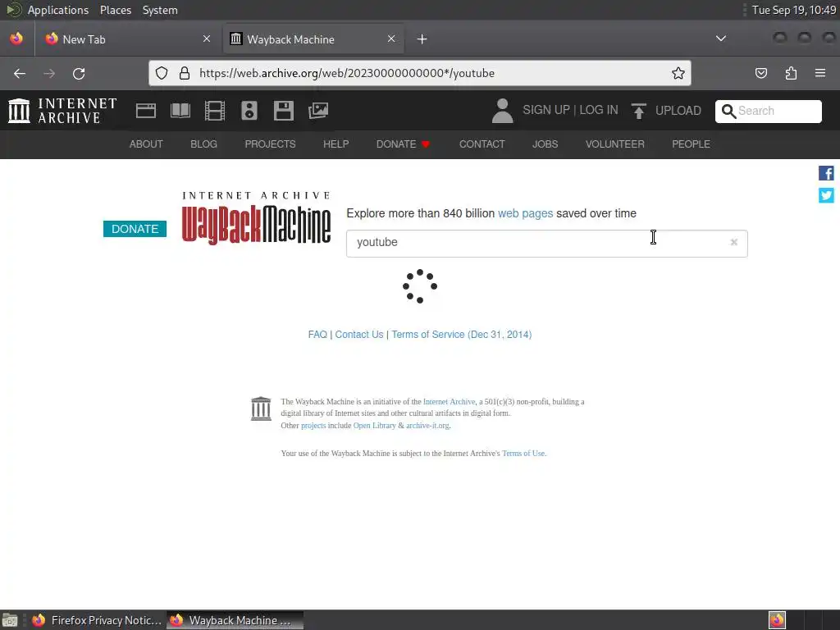Image resolution: width=840 pixels, height=630 pixels.
Task: Focus the Wayback youtube search field
Action: pyautogui.click(x=546, y=243)
